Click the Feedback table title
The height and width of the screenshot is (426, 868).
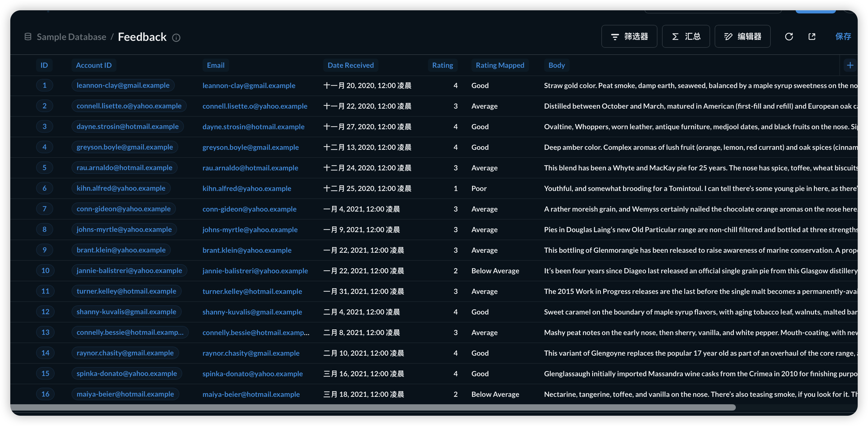(x=142, y=37)
